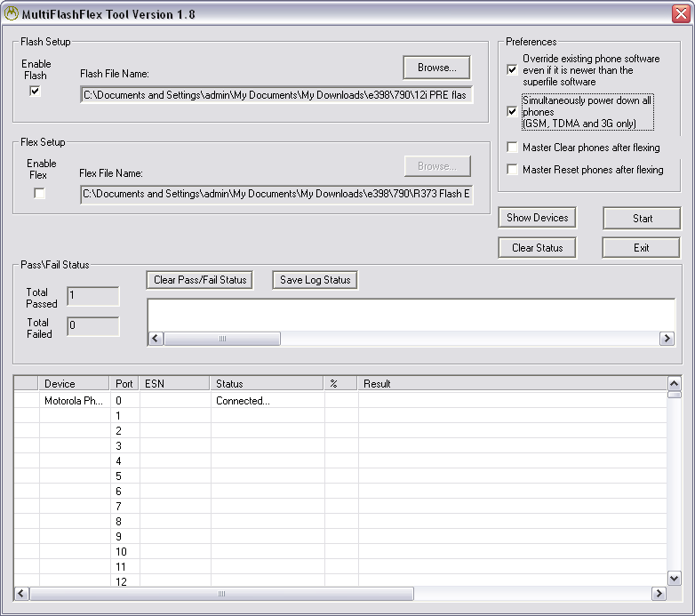Enable Master Reset phones after flexing
Image resolution: width=695 pixels, height=616 pixels.
[x=512, y=169]
